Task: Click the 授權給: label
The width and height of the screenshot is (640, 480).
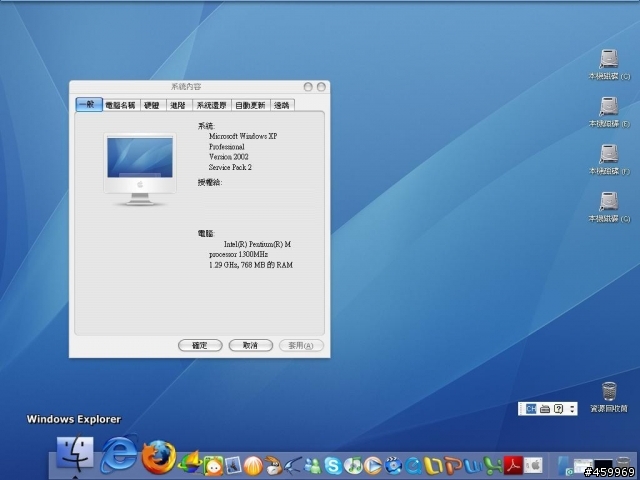Action: tap(210, 182)
